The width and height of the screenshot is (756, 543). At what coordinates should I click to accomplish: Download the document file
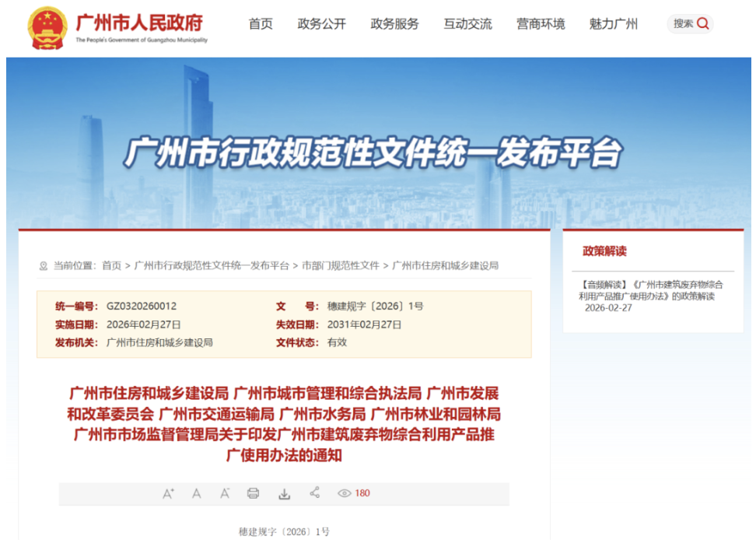[x=285, y=493]
